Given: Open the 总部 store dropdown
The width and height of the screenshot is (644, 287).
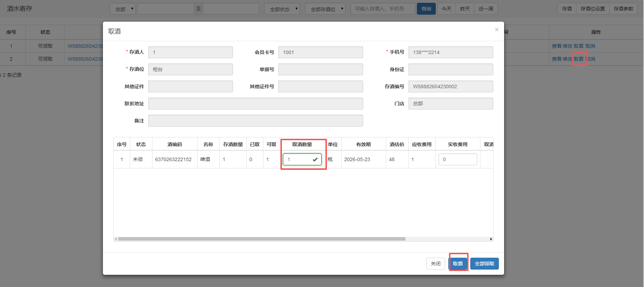Looking at the screenshot, I should (122, 9).
